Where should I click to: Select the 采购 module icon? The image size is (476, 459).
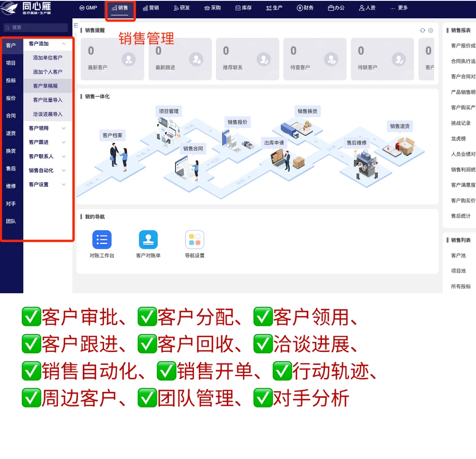click(x=212, y=7)
